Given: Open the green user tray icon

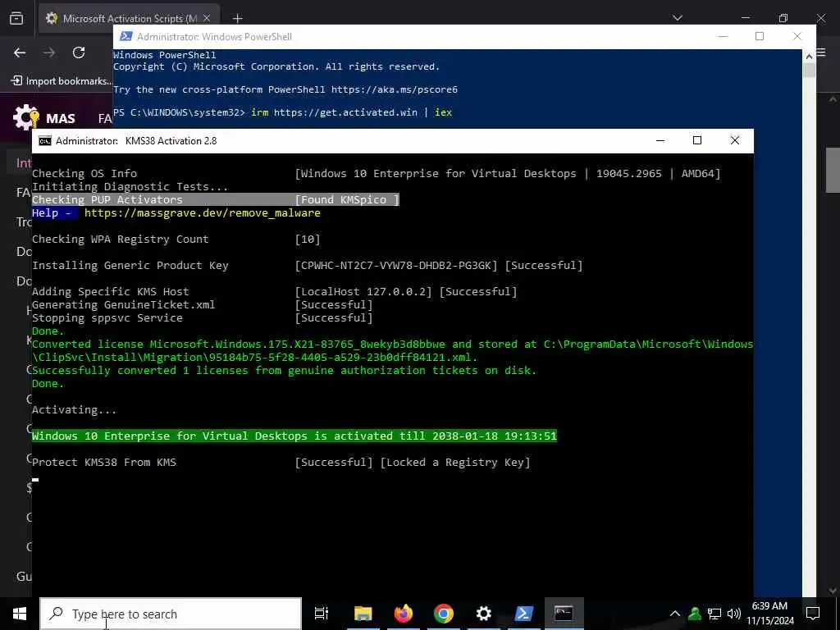Looking at the screenshot, I should [x=695, y=614].
